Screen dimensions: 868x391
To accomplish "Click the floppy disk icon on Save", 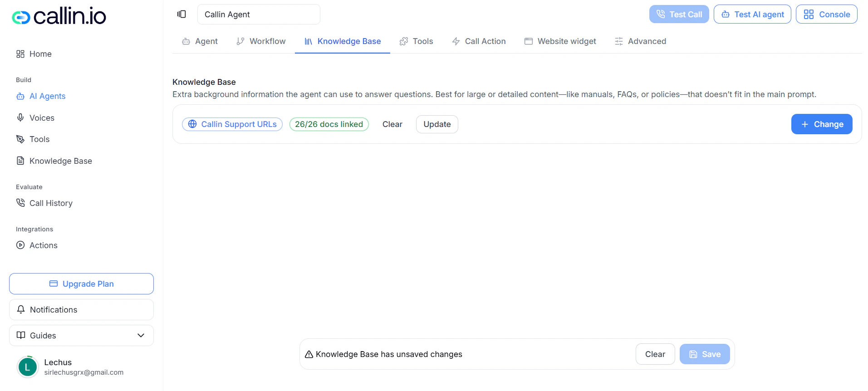I will pyautogui.click(x=693, y=354).
